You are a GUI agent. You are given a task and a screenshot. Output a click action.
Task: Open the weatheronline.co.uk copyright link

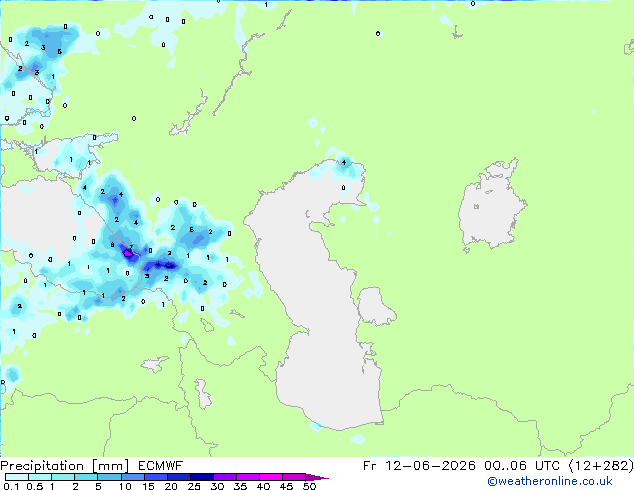pyautogui.click(x=550, y=481)
